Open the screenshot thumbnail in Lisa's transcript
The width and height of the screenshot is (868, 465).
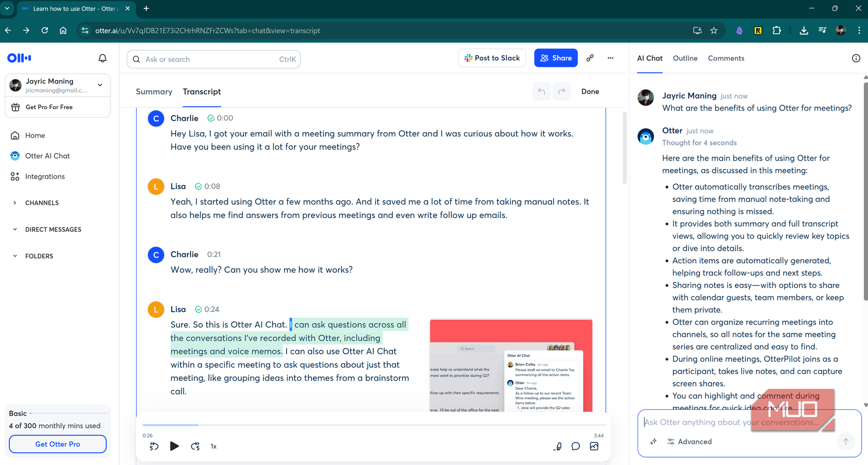(x=511, y=365)
